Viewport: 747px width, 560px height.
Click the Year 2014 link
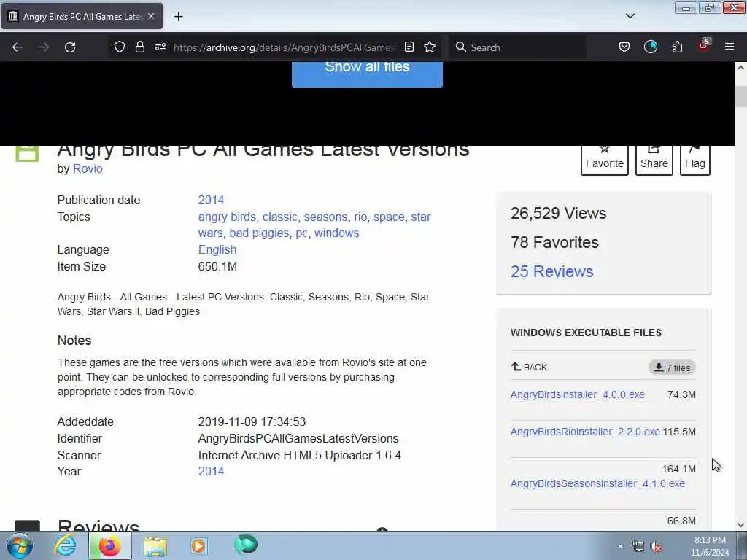click(211, 471)
